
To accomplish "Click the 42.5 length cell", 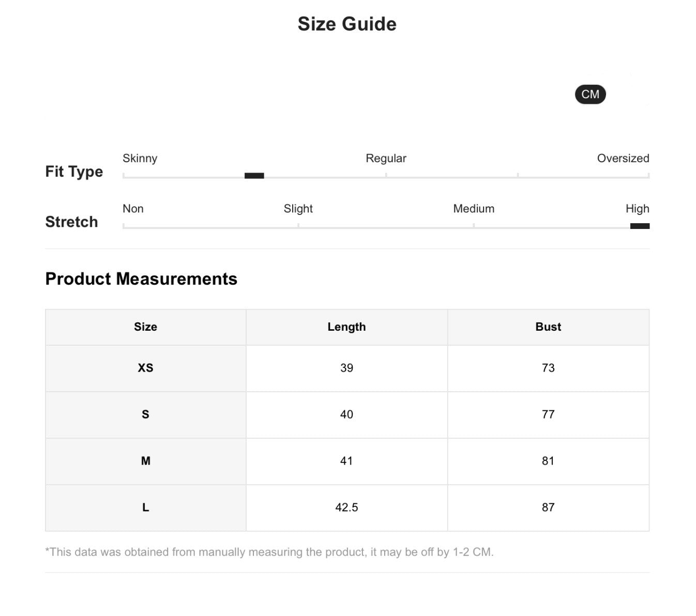I will coord(346,507).
